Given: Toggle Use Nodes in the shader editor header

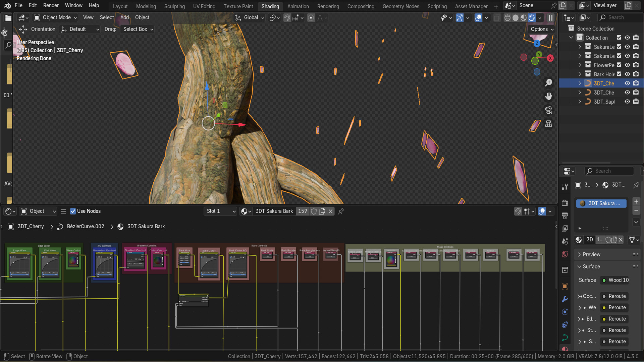Looking at the screenshot, I should (73, 211).
